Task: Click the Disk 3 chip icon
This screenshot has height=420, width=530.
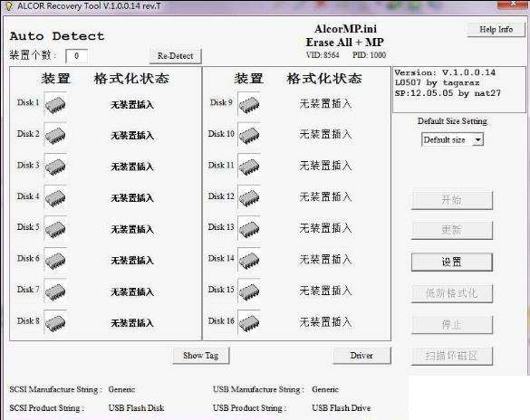Action: coord(55,167)
